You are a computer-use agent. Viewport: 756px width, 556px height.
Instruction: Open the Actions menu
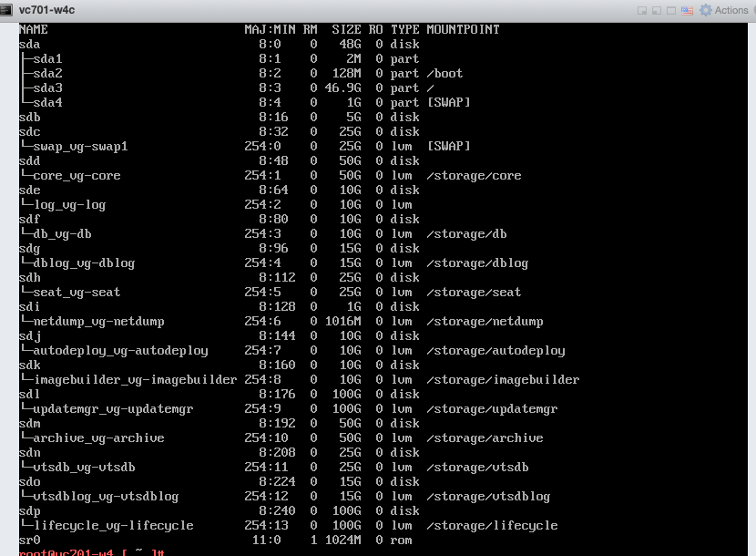(x=730, y=10)
